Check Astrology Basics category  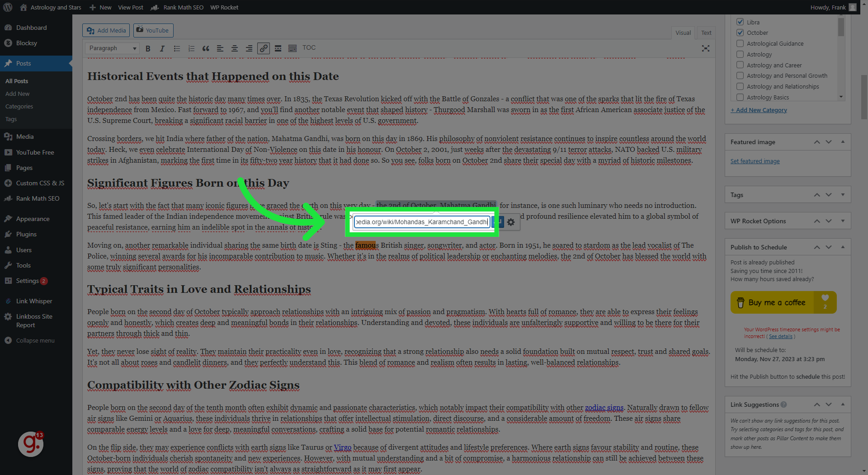pyautogui.click(x=740, y=97)
